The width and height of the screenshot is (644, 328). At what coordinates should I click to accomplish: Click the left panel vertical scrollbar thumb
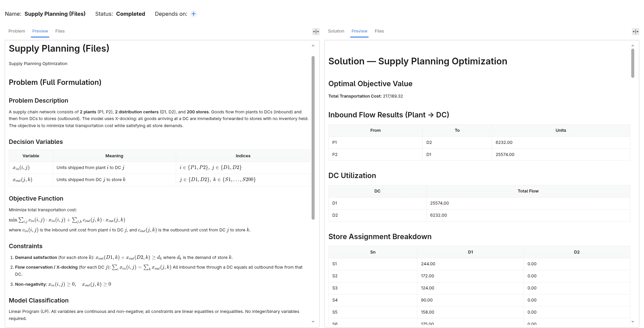313,138
